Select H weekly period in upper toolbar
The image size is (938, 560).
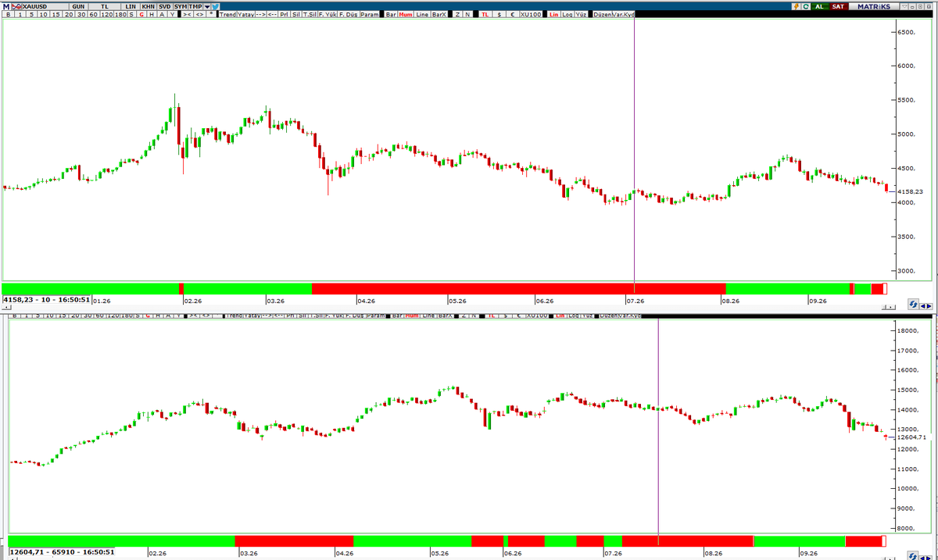[x=152, y=15]
